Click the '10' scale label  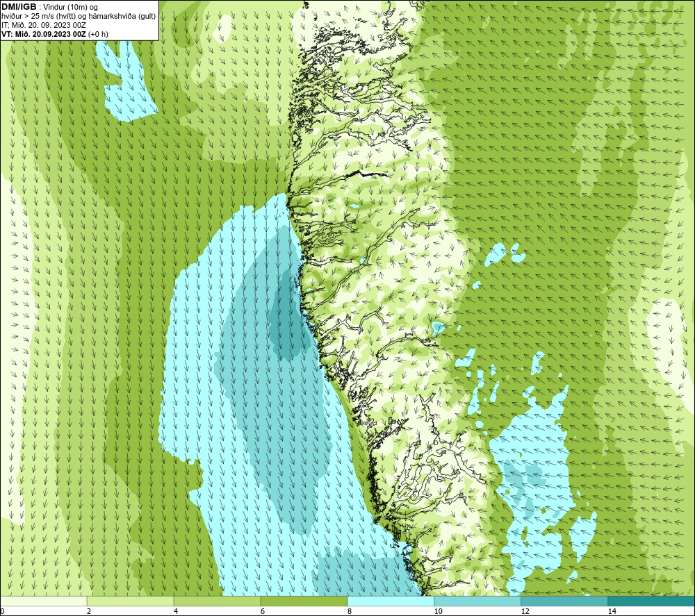click(x=438, y=611)
